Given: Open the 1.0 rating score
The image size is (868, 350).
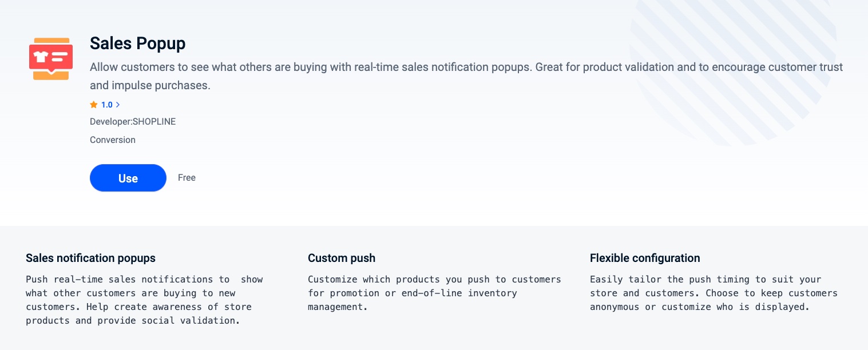Looking at the screenshot, I should click(x=107, y=105).
